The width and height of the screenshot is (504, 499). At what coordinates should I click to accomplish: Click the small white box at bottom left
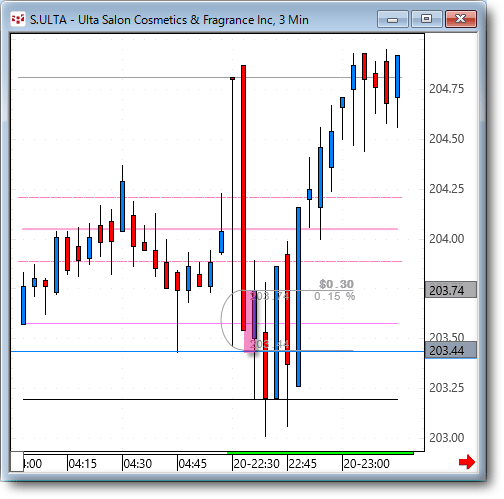pos(17,462)
